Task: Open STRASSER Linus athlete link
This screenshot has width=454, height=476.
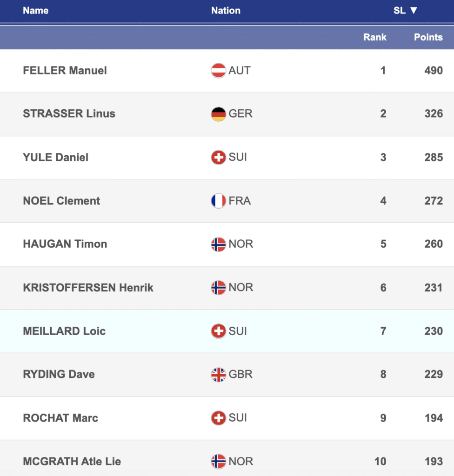Action: (x=69, y=114)
